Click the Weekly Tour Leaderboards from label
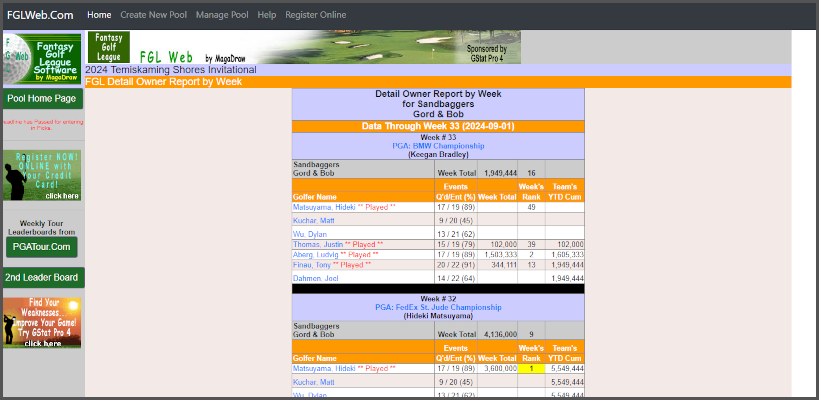Viewport: 819px width, 400px height. pos(42,228)
